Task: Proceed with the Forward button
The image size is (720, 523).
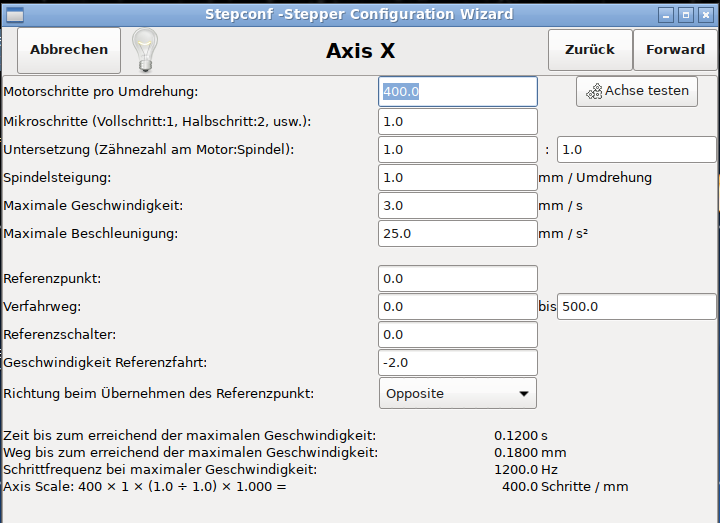Action: tap(675, 49)
